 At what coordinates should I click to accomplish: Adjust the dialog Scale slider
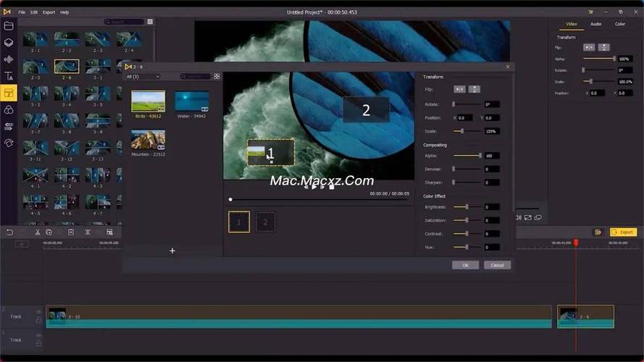coord(467,131)
